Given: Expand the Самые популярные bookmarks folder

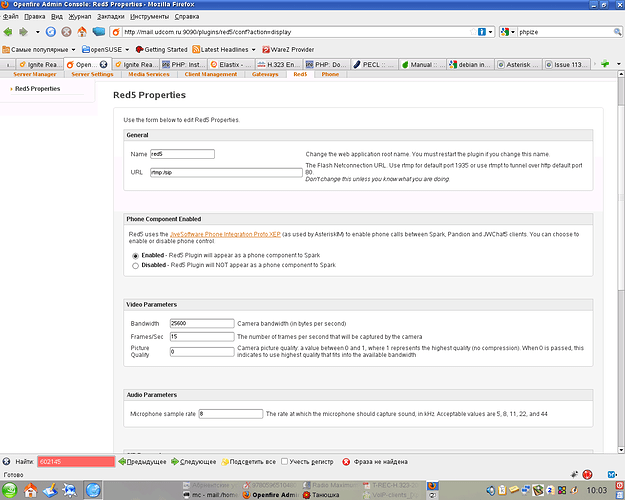Looking at the screenshot, I should point(39,49).
